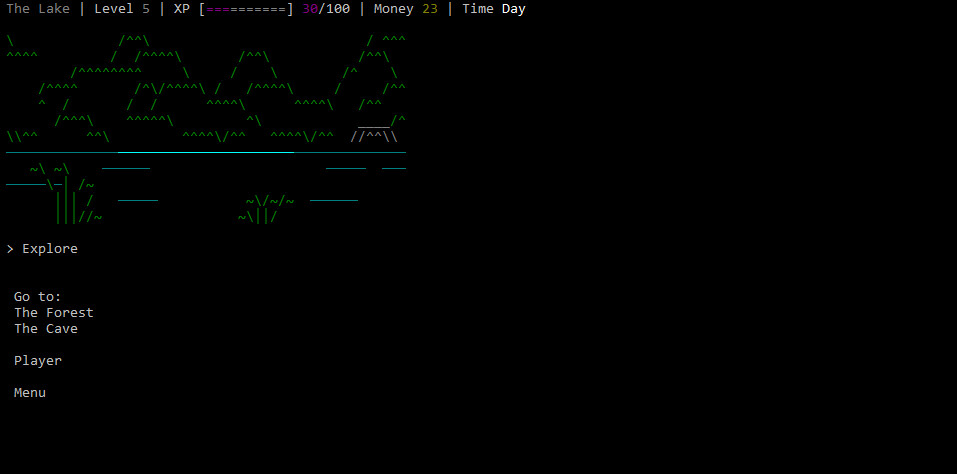Go to The Forest
Screen dimensions: 957x474
point(53,313)
